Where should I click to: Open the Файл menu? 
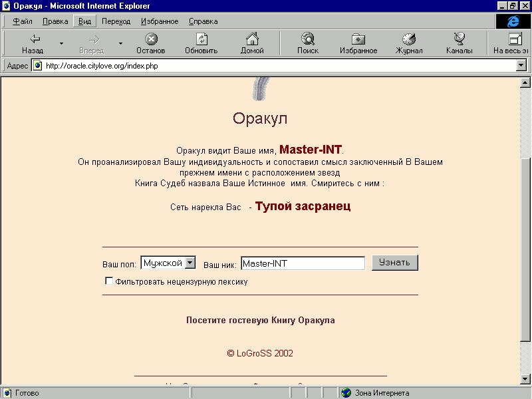point(22,21)
